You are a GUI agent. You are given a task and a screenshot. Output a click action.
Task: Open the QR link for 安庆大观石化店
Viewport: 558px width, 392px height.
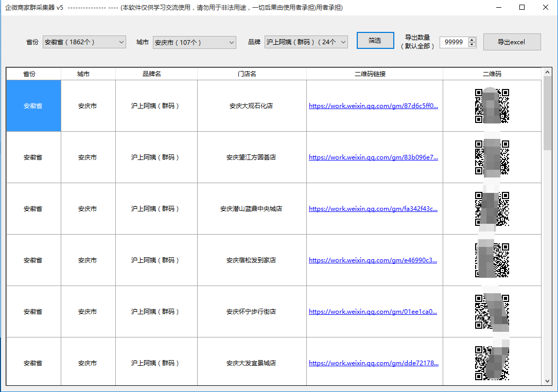374,106
